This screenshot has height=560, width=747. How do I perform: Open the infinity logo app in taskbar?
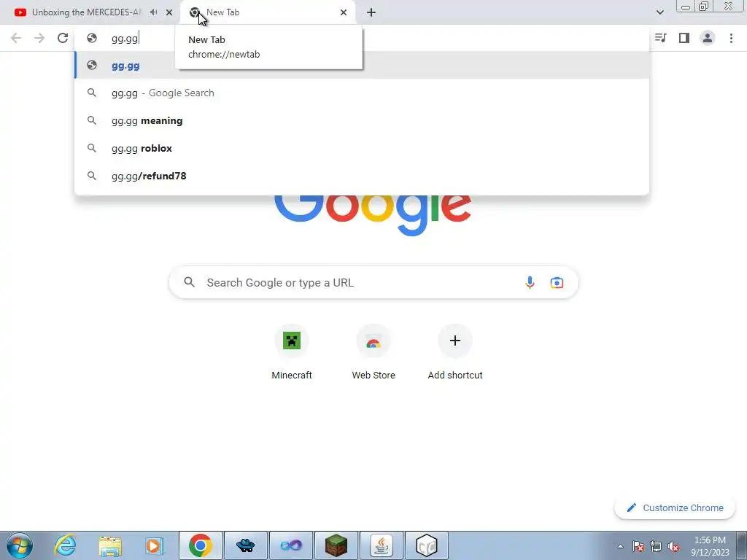coord(290,545)
